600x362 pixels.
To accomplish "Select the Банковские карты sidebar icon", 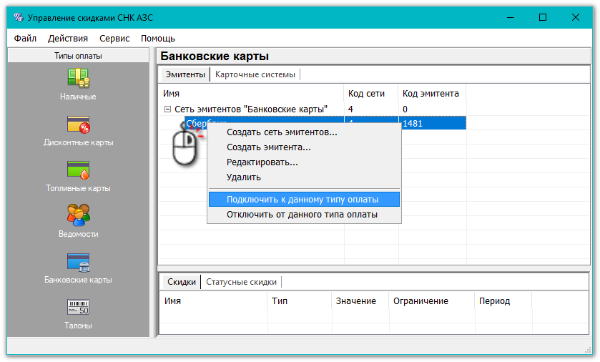I will (x=78, y=262).
